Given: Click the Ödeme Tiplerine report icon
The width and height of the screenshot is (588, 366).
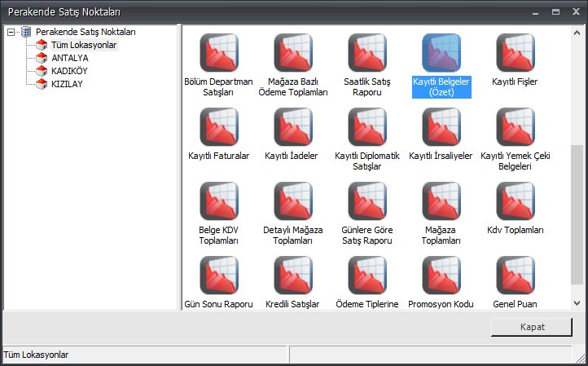Looking at the screenshot, I should click(367, 276).
